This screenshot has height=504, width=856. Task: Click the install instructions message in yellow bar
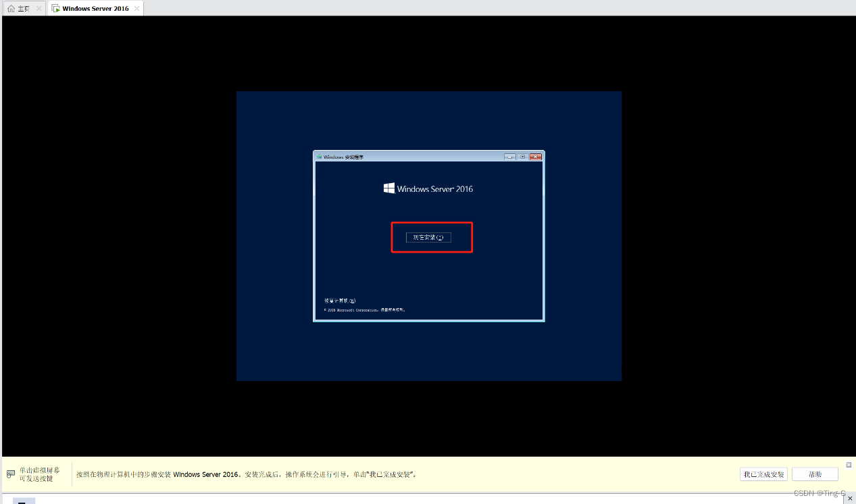point(246,474)
